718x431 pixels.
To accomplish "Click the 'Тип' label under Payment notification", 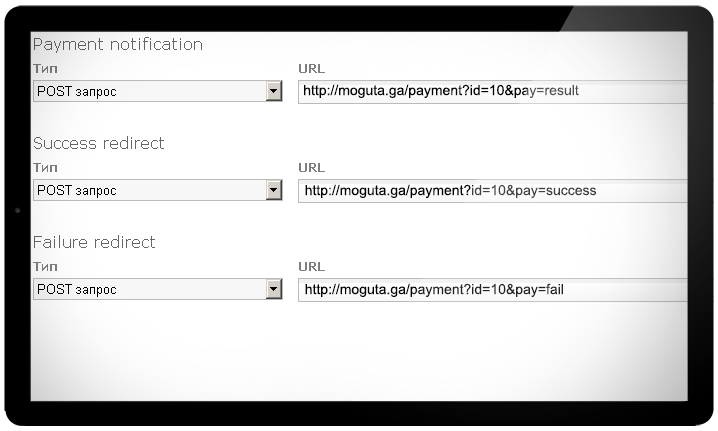I will (44, 69).
